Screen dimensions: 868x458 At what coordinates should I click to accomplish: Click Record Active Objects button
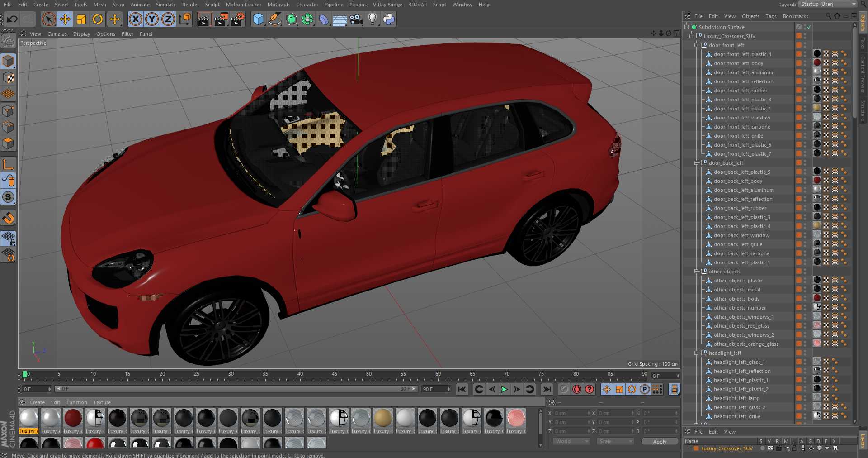click(x=564, y=389)
